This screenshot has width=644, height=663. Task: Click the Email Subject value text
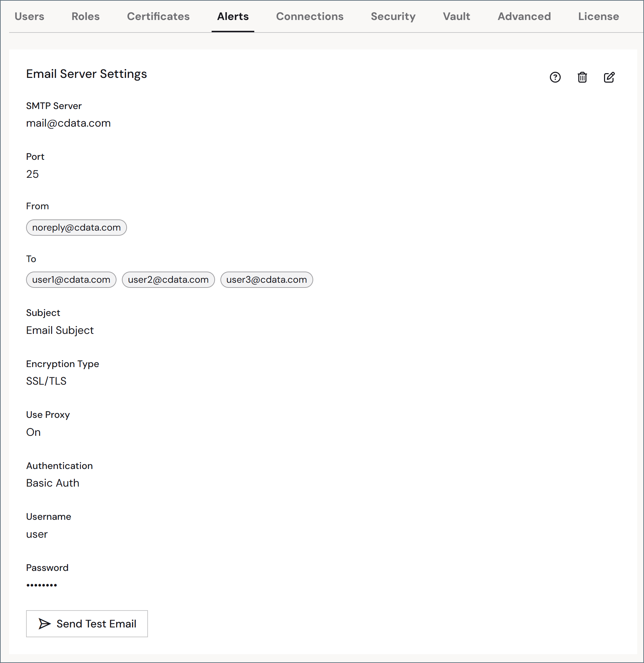point(60,330)
